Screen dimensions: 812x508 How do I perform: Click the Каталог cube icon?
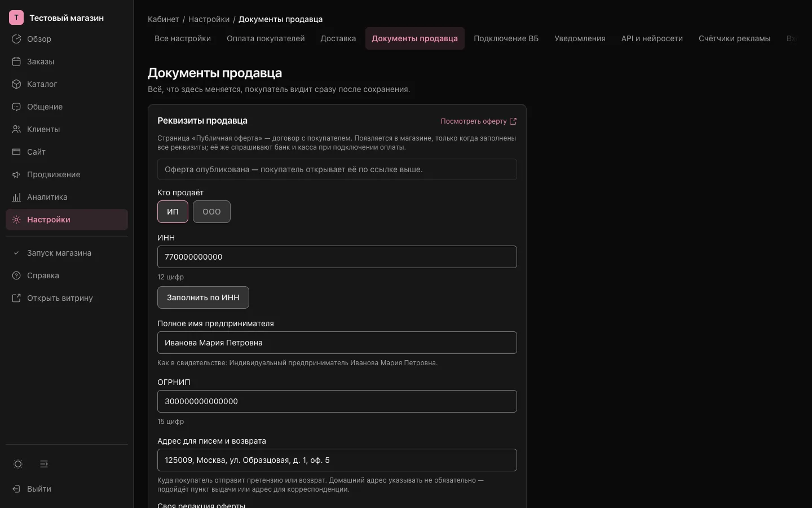point(16,84)
